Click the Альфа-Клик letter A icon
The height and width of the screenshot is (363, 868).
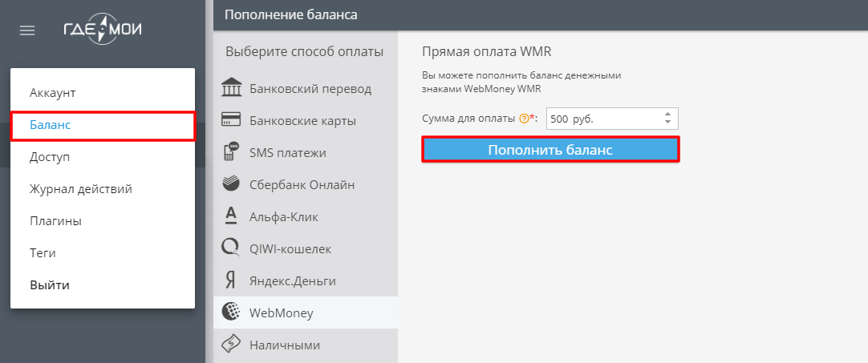pos(231,216)
